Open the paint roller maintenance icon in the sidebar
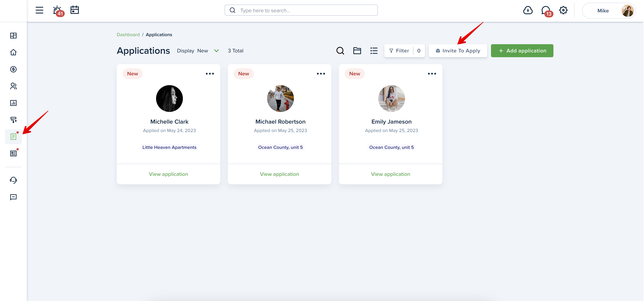The width and height of the screenshot is (644, 301). (13, 120)
